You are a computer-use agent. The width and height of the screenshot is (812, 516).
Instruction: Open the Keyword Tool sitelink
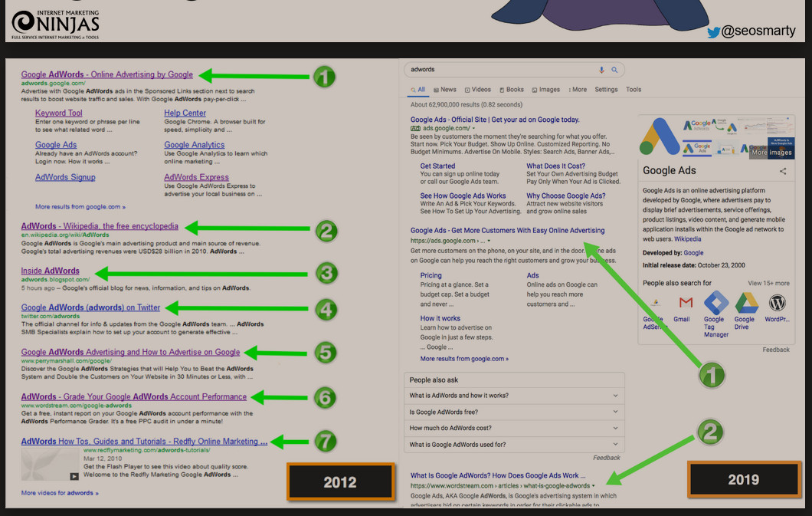[x=58, y=113]
